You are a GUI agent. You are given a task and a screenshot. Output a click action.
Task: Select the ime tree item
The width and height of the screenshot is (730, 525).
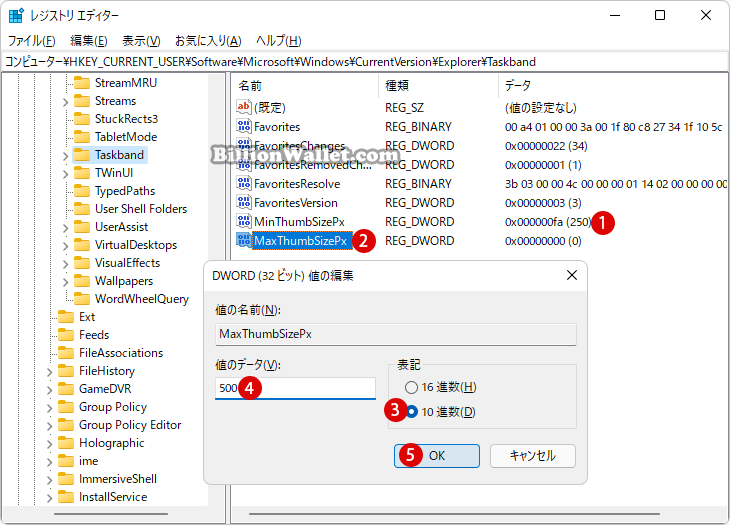point(88,461)
